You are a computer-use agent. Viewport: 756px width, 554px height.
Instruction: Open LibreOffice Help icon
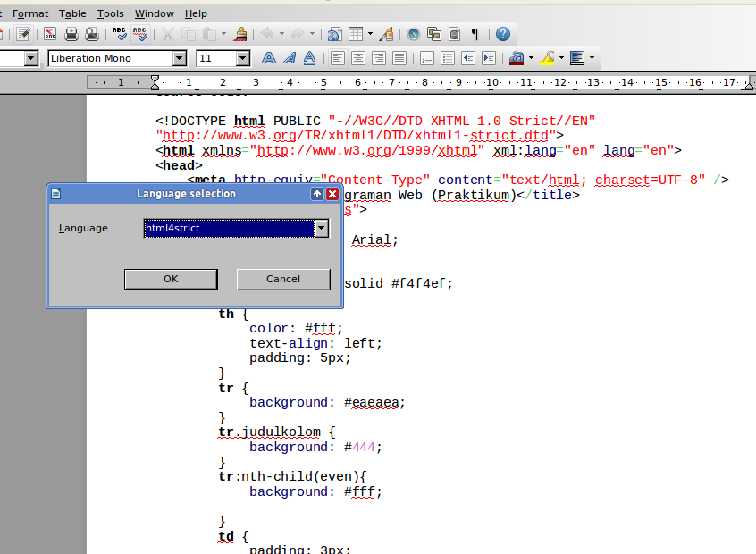[503, 34]
